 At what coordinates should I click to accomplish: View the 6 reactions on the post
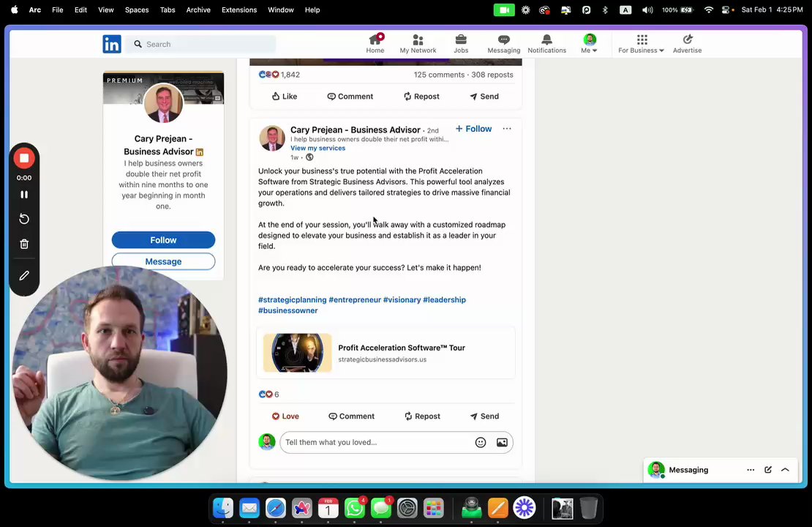click(x=268, y=395)
